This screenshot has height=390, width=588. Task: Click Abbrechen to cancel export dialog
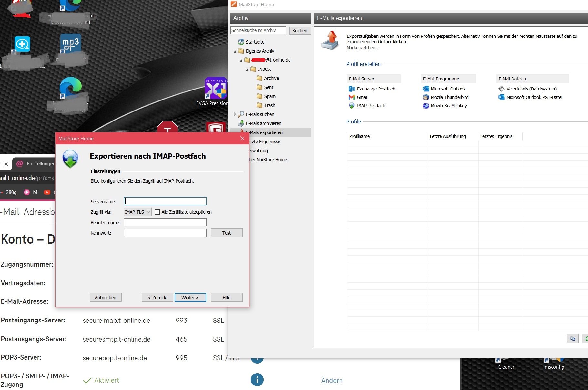click(106, 298)
